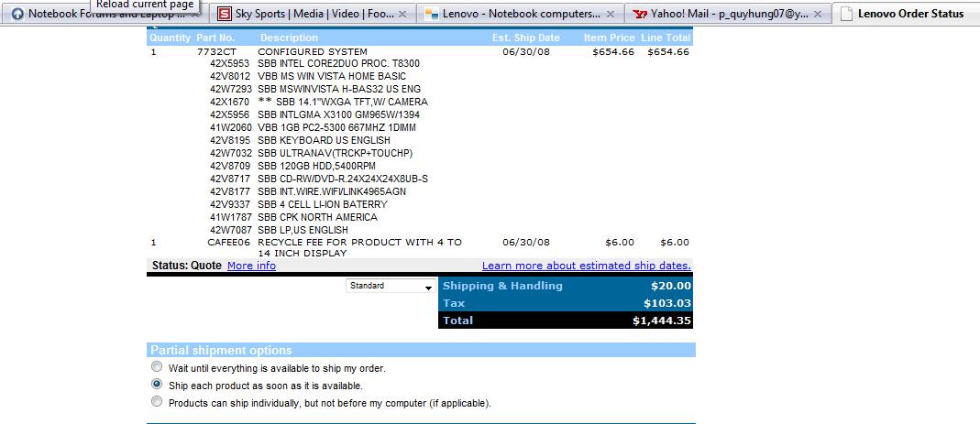Screen dimensions: 980x424
Task: Click the Quantity column header
Action: (170, 38)
